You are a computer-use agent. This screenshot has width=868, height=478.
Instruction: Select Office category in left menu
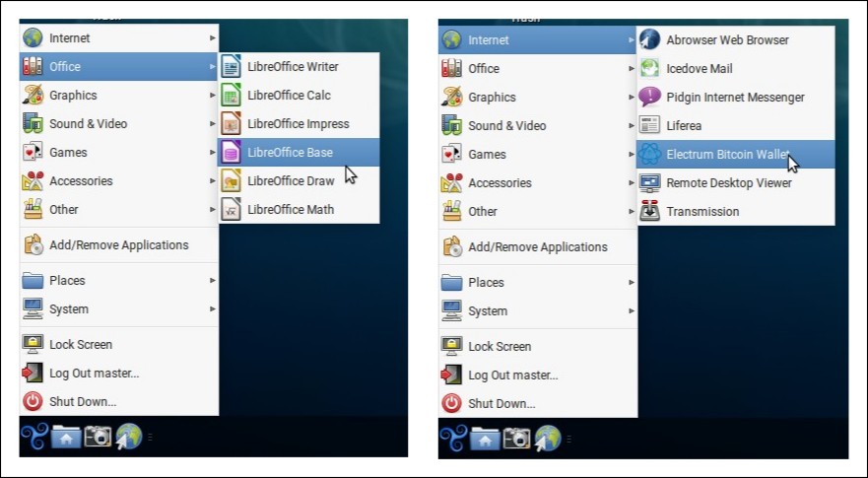119,66
